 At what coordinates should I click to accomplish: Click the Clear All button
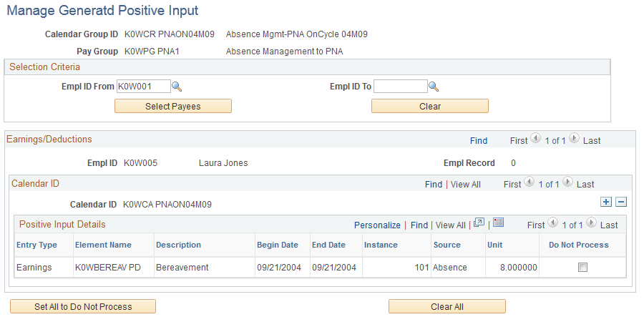pyautogui.click(x=447, y=306)
